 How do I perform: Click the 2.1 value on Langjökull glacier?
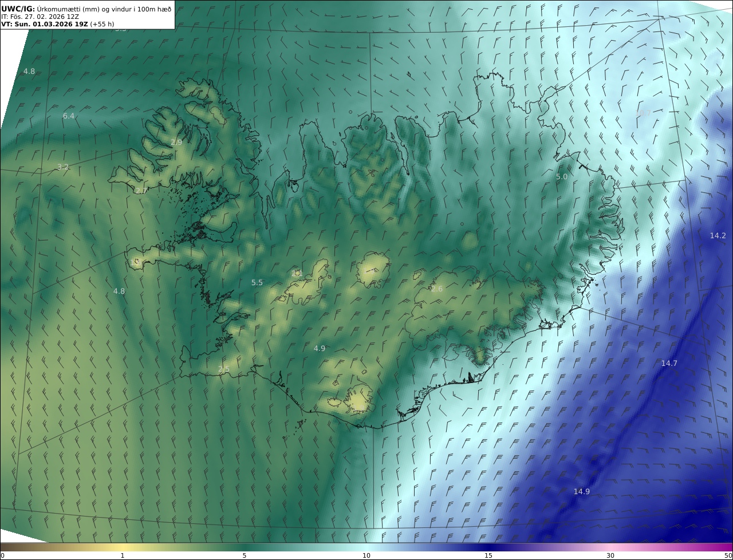tap(297, 274)
